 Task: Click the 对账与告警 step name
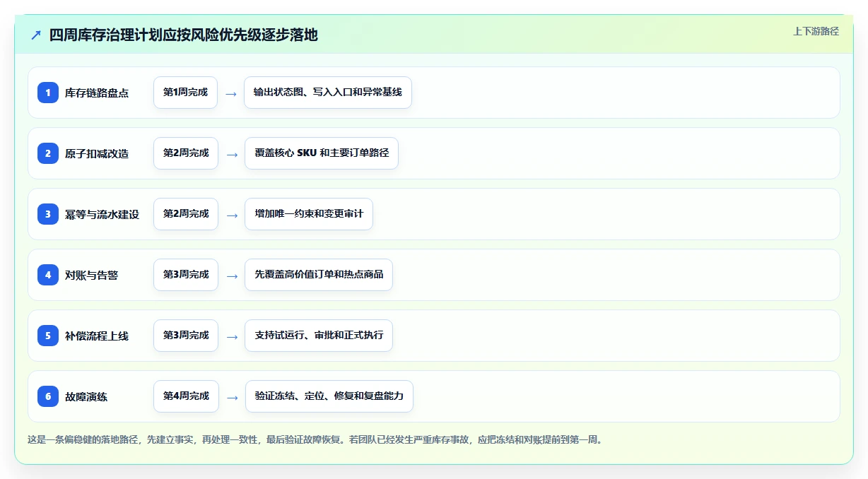coord(91,275)
